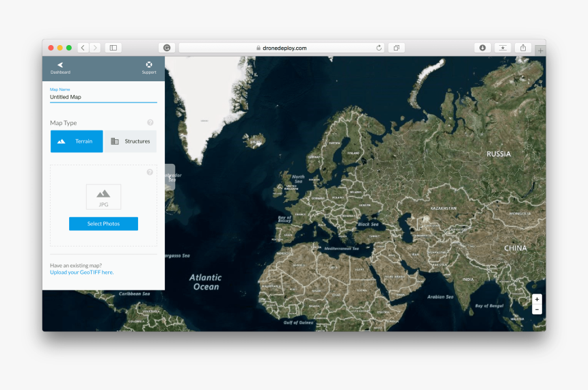Click Upload your GeoTIFF here link
The width and height of the screenshot is (588, 390).
pyautogui.click(x=81, y=272)
